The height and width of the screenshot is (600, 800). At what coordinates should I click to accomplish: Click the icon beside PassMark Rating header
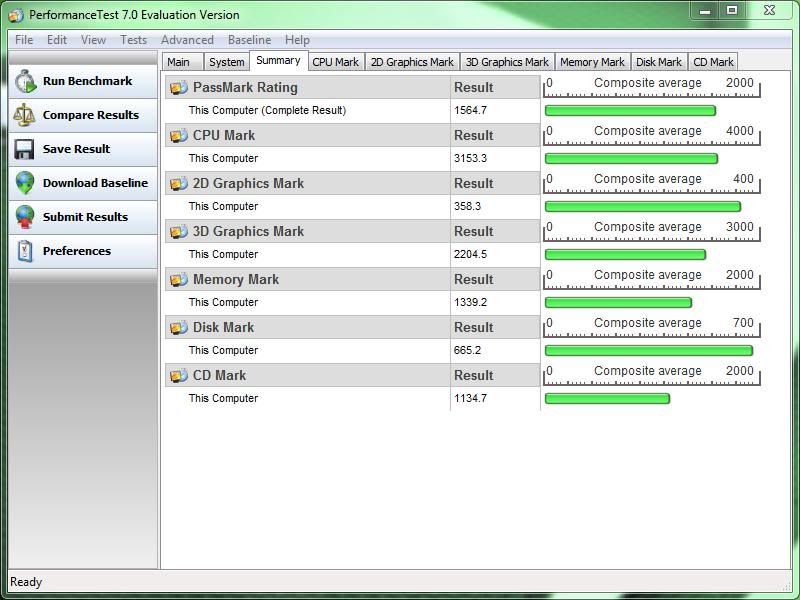coord(179,88)
